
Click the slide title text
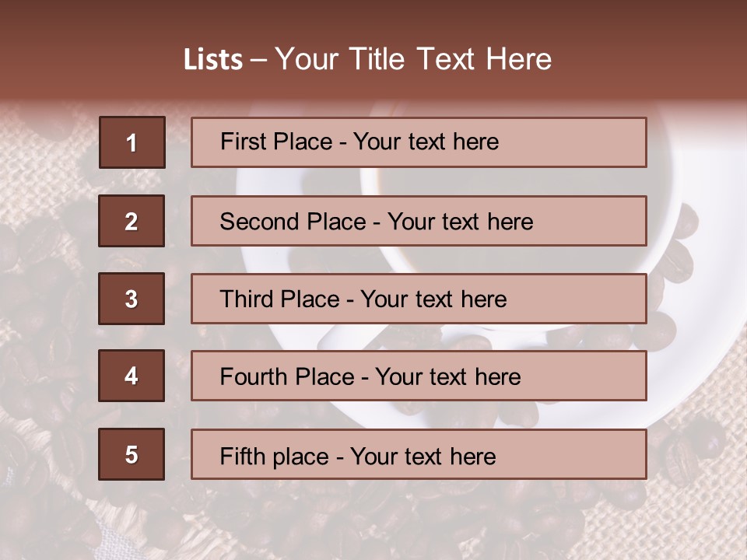[367, 59]
